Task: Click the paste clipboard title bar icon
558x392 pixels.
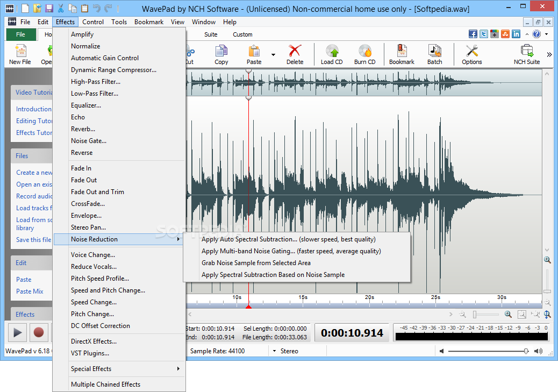Action: pos(84,8)
